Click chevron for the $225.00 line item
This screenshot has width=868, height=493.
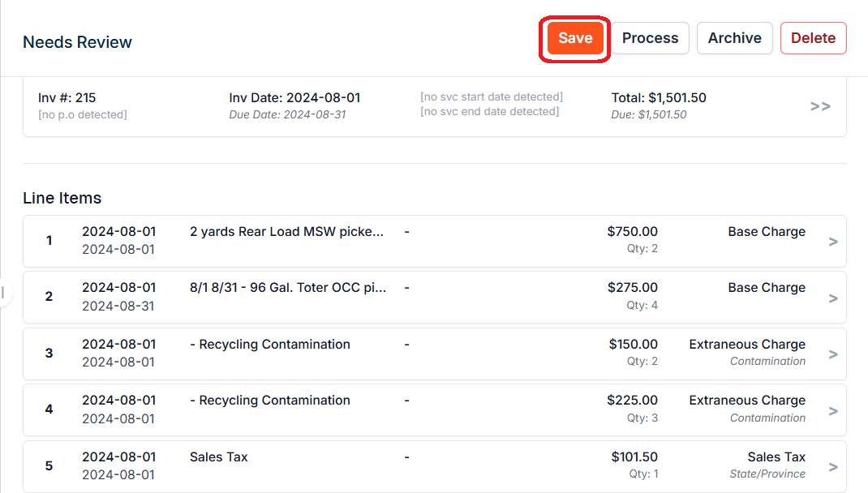[x=832, y=410]
